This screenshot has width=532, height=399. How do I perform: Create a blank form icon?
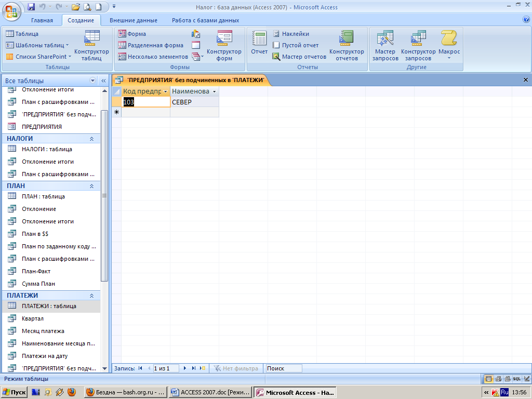tap(196, 45)
